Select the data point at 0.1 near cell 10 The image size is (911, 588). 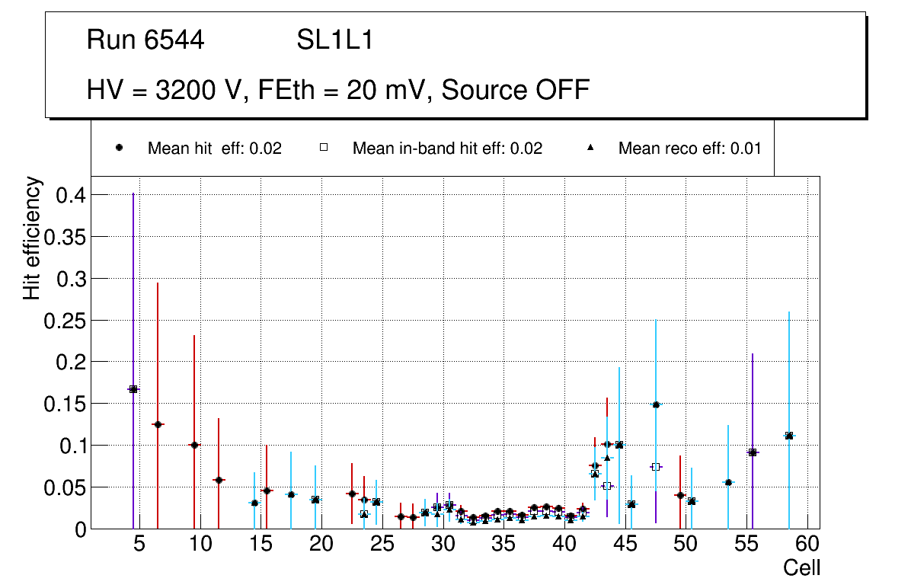tap(194, 445)
